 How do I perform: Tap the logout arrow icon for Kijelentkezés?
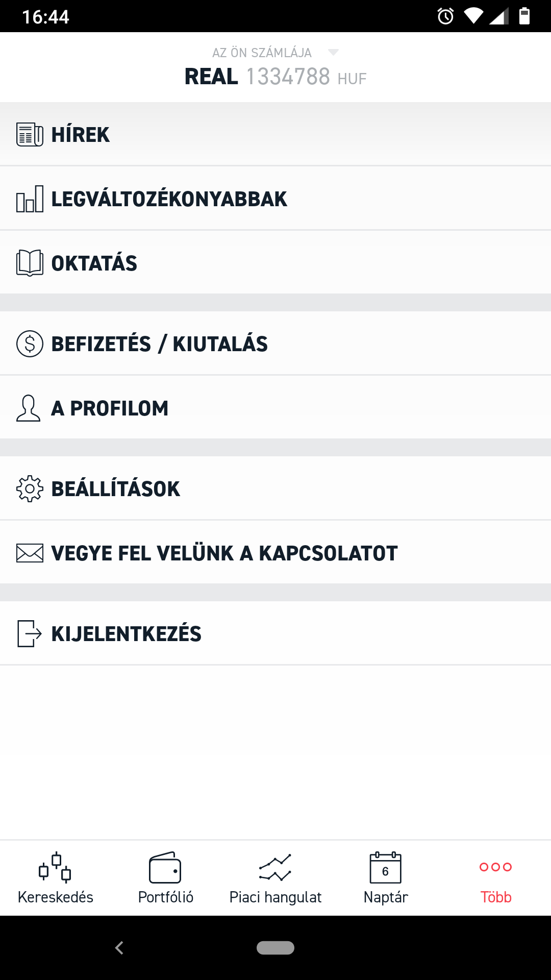[30, 634]
